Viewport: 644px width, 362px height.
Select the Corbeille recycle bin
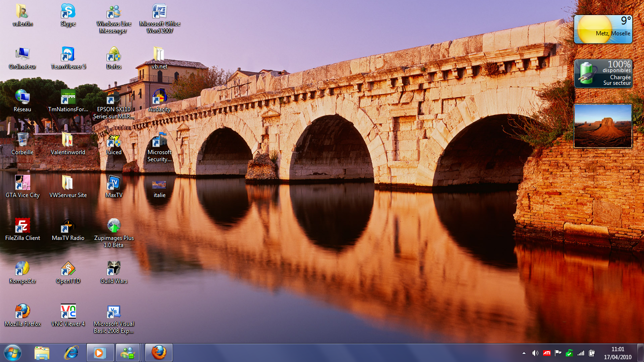[23, 144]
